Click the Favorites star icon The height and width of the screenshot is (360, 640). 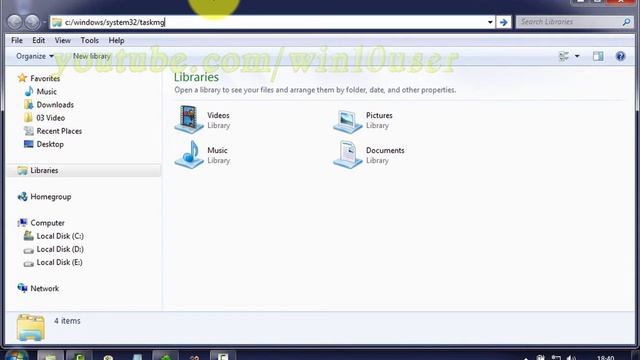point(22,78)
